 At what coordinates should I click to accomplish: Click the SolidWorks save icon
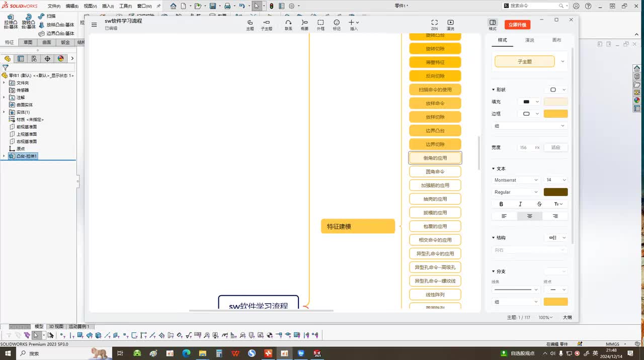tap(212, 6)
